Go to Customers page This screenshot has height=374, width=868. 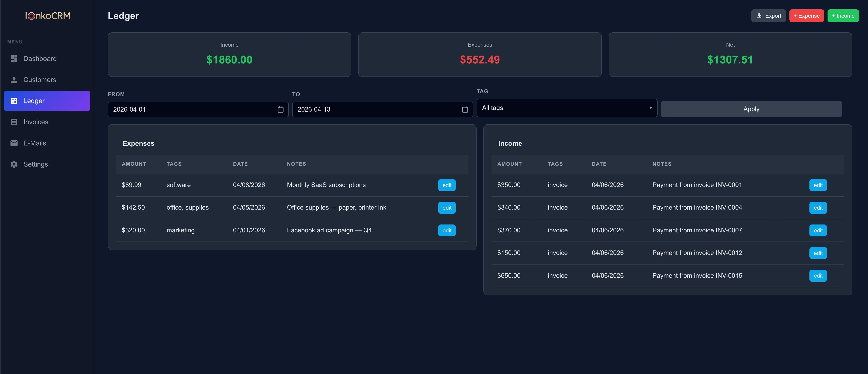[47, 80]
